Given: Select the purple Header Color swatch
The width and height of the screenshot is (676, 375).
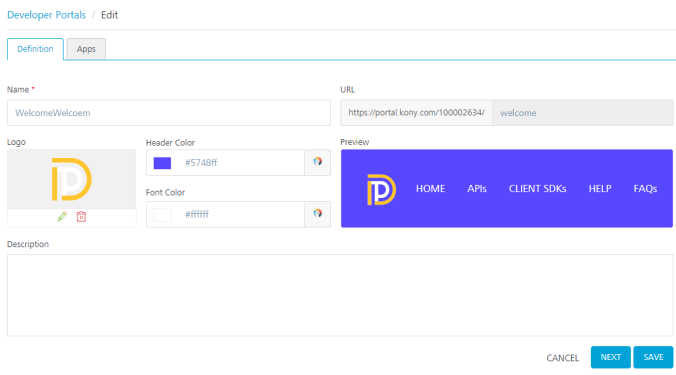Looking at the screenshot, I should point(163,163).
